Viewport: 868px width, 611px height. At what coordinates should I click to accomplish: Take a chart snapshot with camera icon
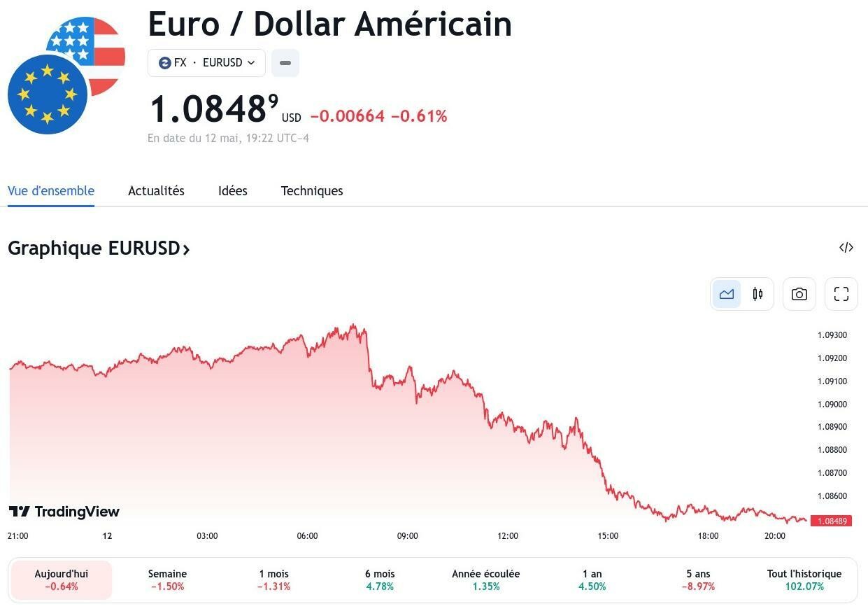pos(799,294)
